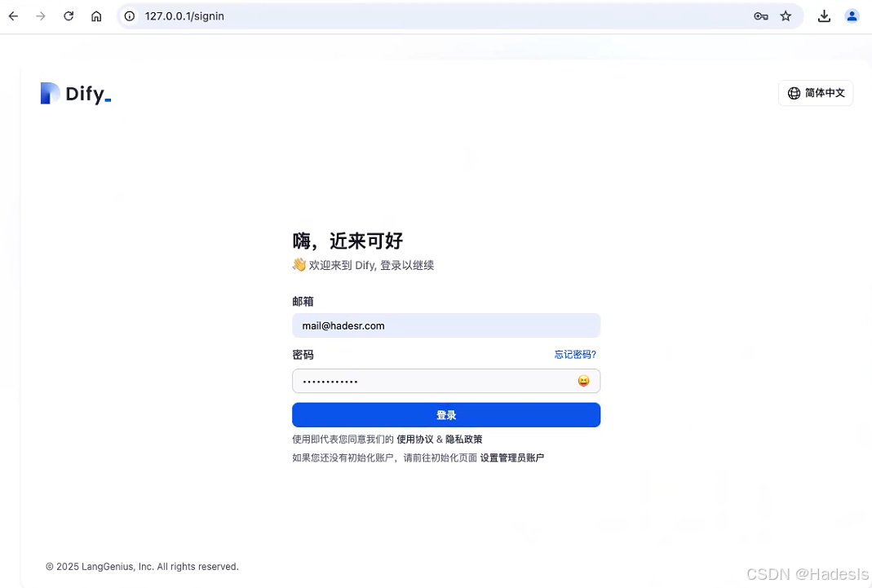872x588 pixels.
Task: Click the 邮箱 field label
Action: 303,301
